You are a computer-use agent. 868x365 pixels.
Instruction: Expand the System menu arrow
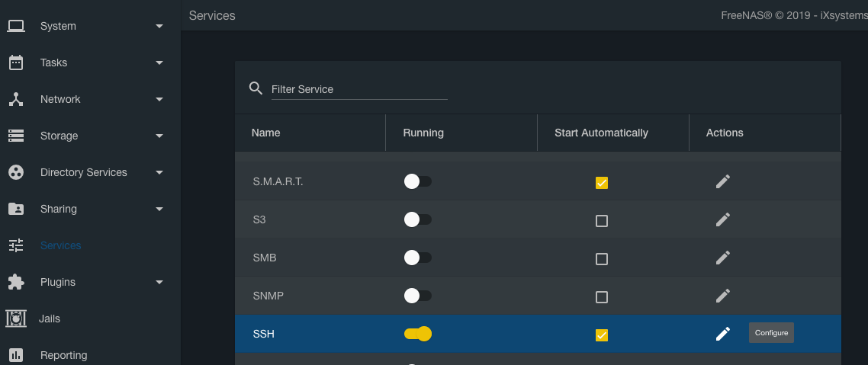(159, 26)
